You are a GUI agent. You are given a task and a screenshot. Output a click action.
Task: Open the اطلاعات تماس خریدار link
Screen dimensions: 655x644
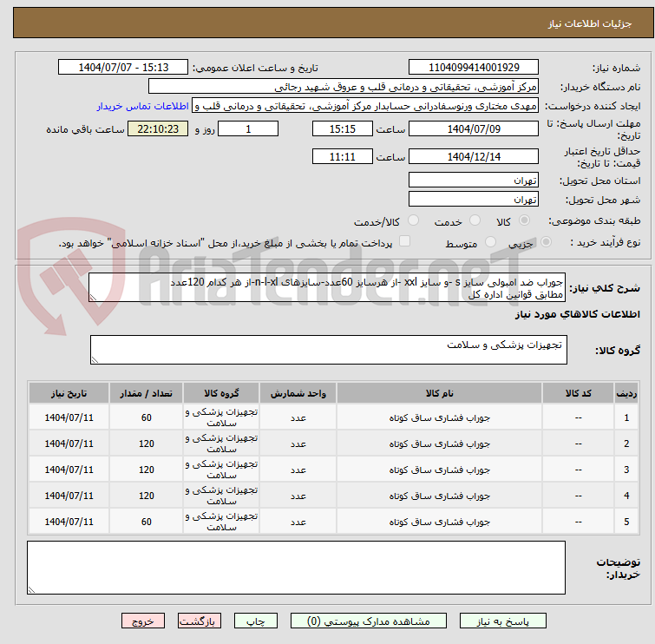142,106
